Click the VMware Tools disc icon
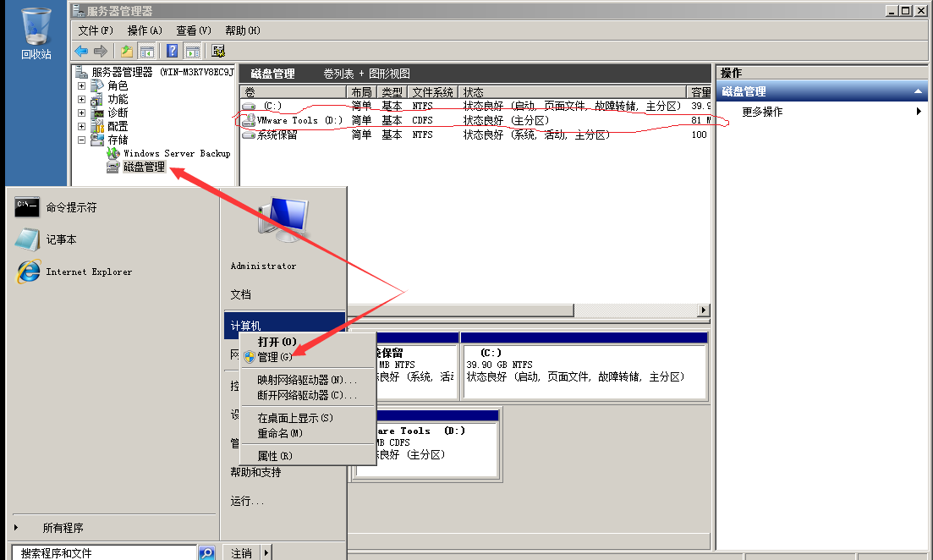This screenshot has width=933, height=560. point(249,120)
